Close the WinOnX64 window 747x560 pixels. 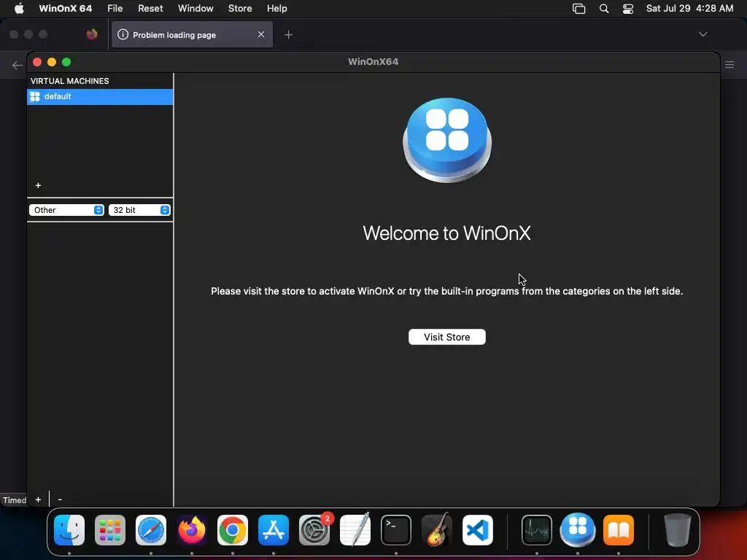37,62
